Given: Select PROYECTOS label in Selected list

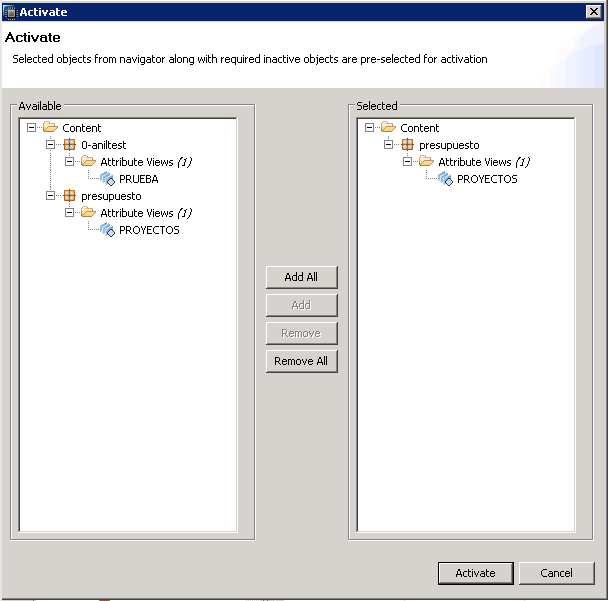Looking at the screenshot, I should click(x=487, y=179).
